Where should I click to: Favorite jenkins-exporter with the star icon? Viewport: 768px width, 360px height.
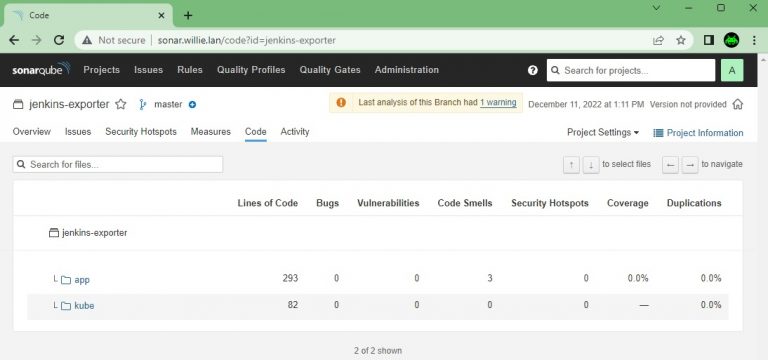pyautogui.click(x=120, y=104)
